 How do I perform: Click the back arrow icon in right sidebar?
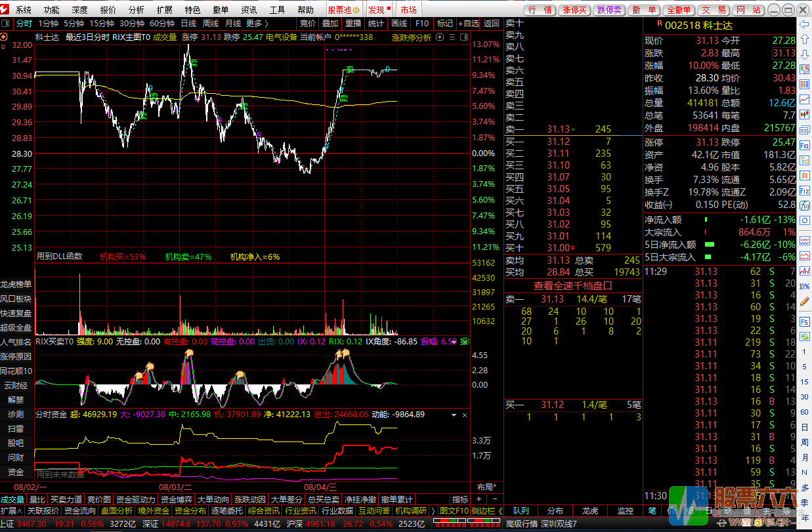[x=804, y=24]
